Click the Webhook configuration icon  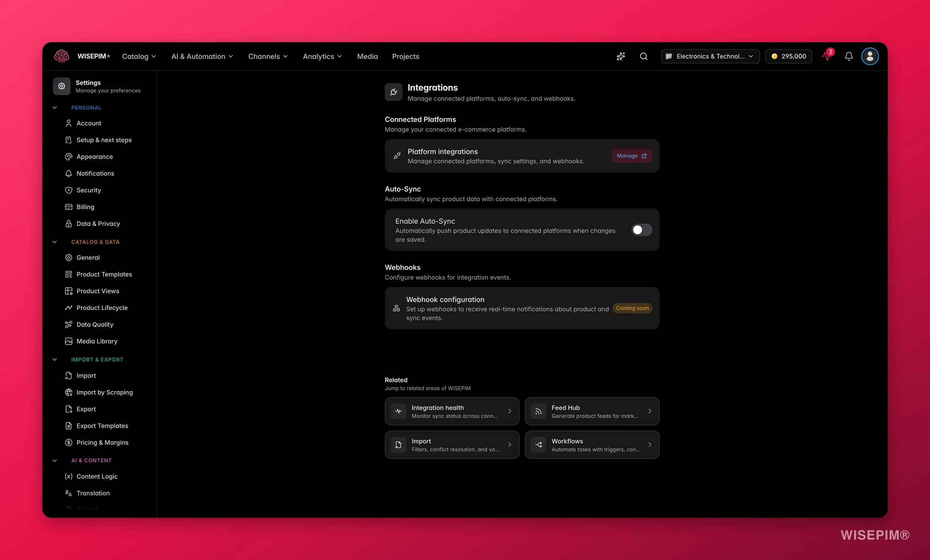(x=396, y=308)
